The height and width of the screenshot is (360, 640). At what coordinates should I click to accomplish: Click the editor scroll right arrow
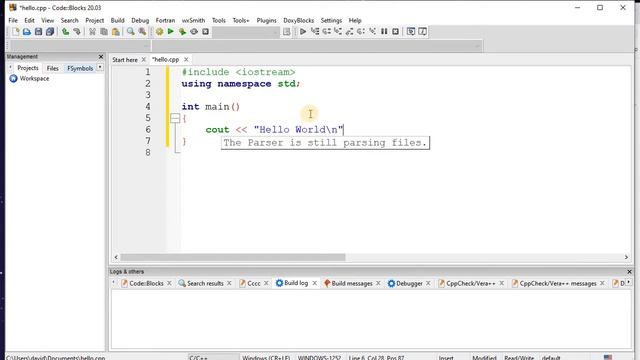pyautogui.click(x=626, y=257)
